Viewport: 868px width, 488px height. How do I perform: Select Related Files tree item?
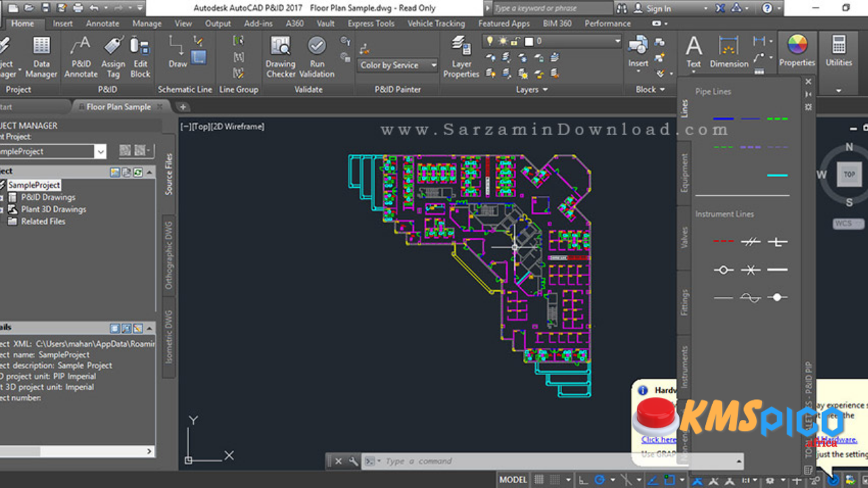click(x=43, y=221)
